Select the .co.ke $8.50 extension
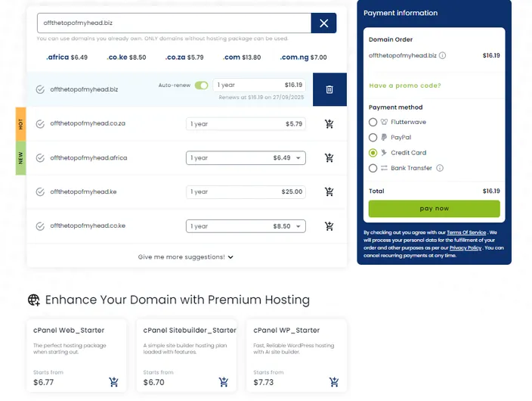Screen dimensions: 532x401 [126, 58]
